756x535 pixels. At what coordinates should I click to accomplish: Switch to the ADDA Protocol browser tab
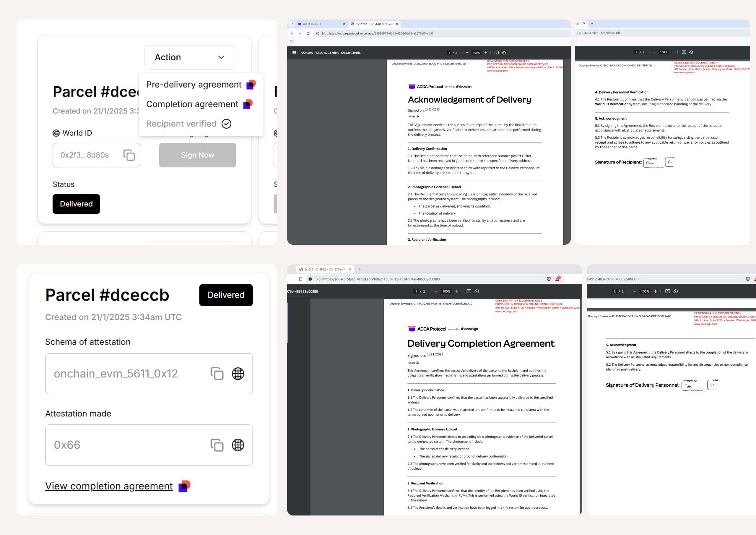point(312,24)
